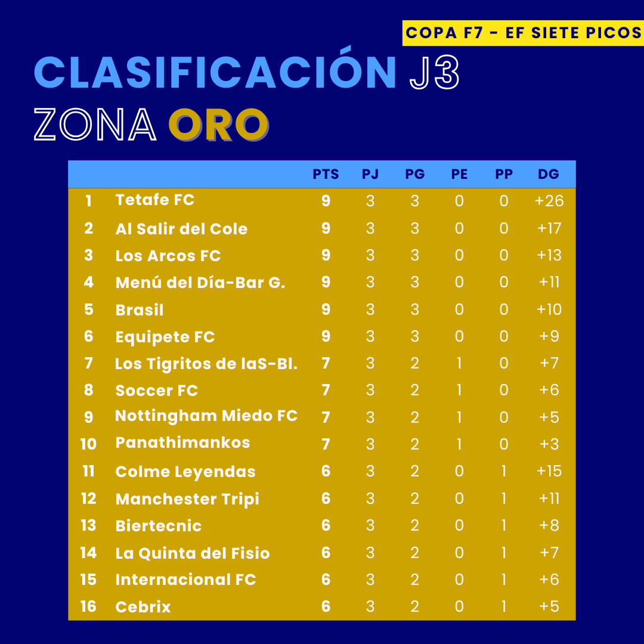This screenshot has width=644, height=644.
Task: Select the Al Salir del Cole row
Action: (x=181, y=229)
